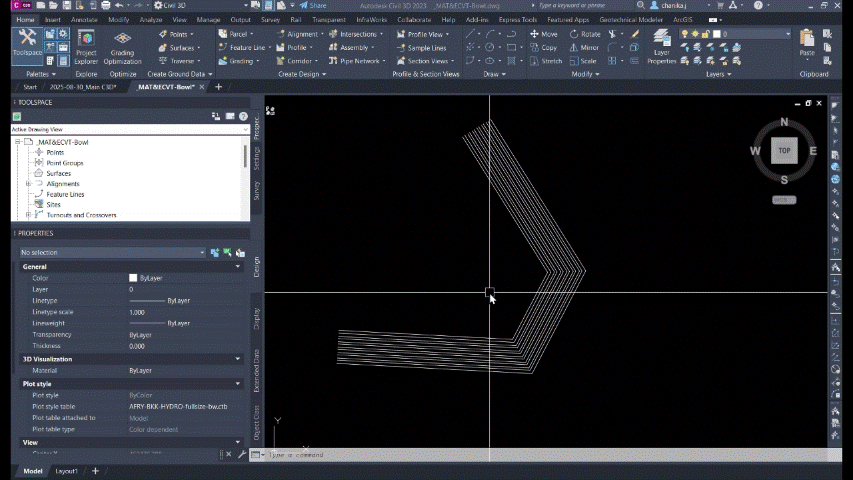This screenshot has width=853, height=480.
Task: Activate the Rotate tool
Action: pos(583,34)
